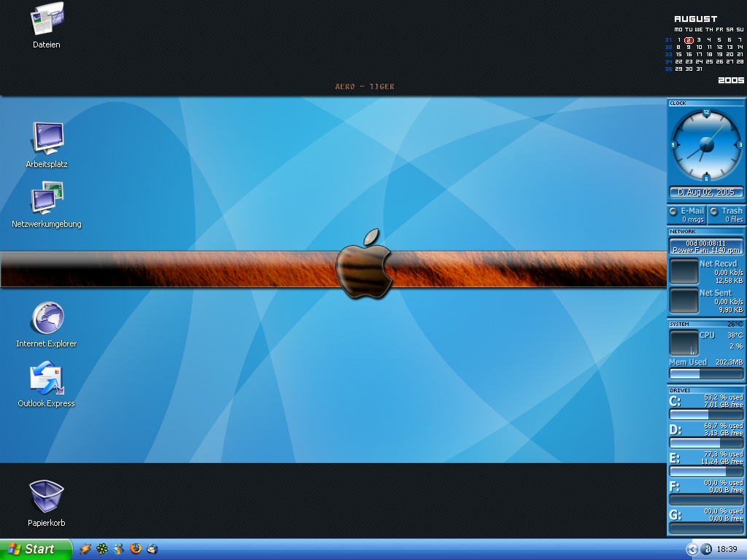This screenshot has width=747, height=560.
Task: Click the CLOCK section header
Action: tap(678, 104)
